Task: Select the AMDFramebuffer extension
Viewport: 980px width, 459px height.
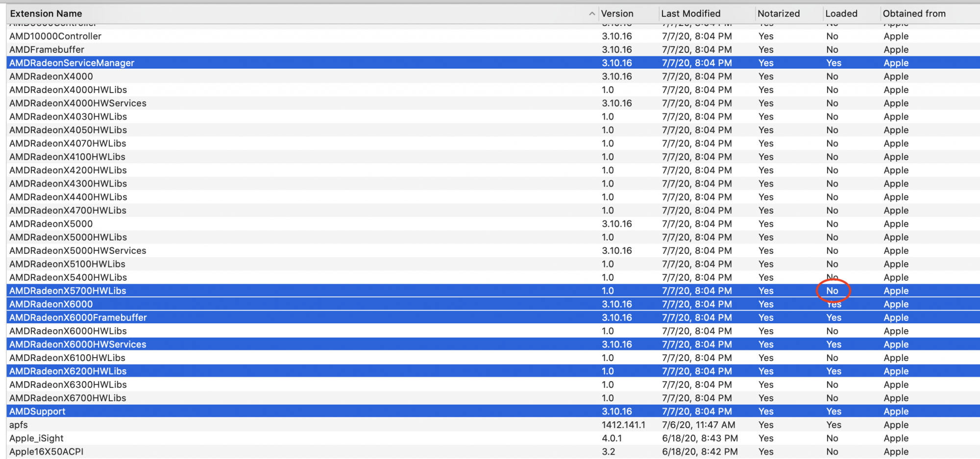Action: coord(493,49)
